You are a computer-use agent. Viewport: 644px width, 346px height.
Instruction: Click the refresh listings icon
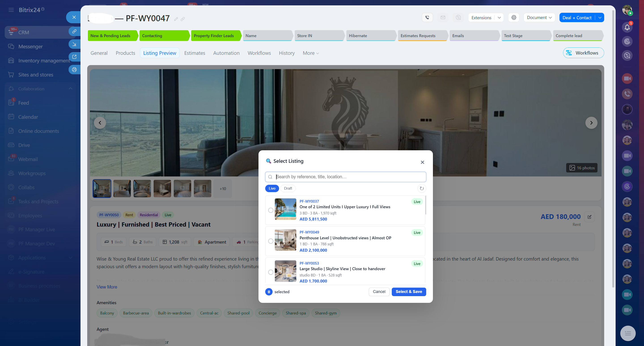point(422,189)
